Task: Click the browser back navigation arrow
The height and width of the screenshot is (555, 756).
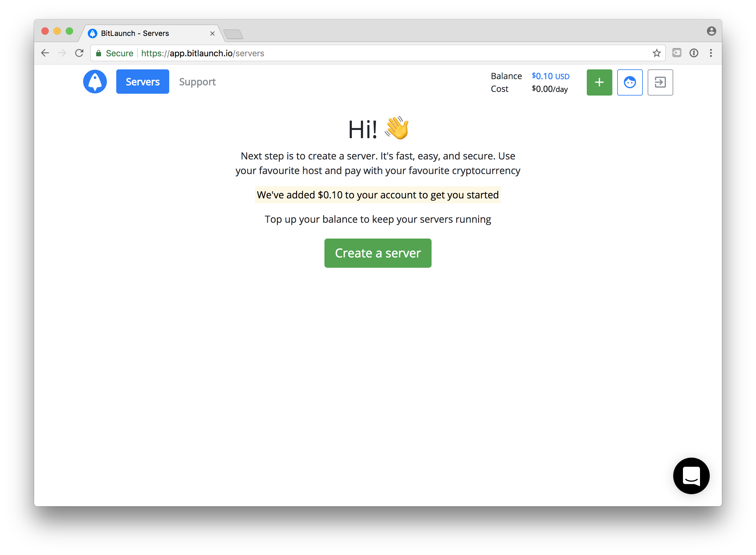Action: pos(46,53)
